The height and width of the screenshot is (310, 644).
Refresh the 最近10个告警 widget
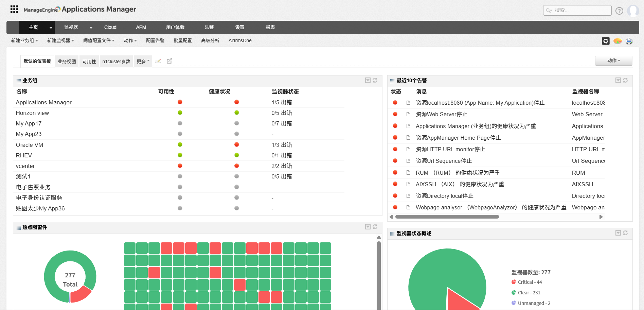click(x=625, y=81)
